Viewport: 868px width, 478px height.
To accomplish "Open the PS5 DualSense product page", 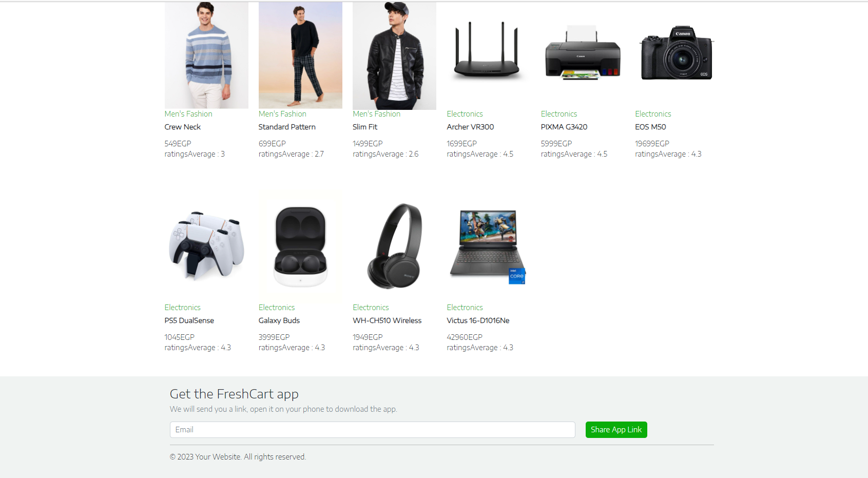I will [189, 320].
